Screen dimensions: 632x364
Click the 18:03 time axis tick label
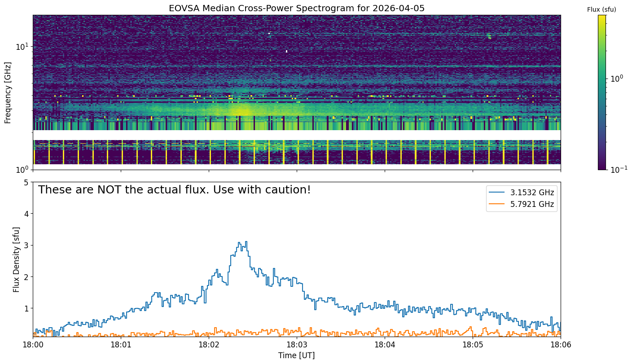point(297,346)
